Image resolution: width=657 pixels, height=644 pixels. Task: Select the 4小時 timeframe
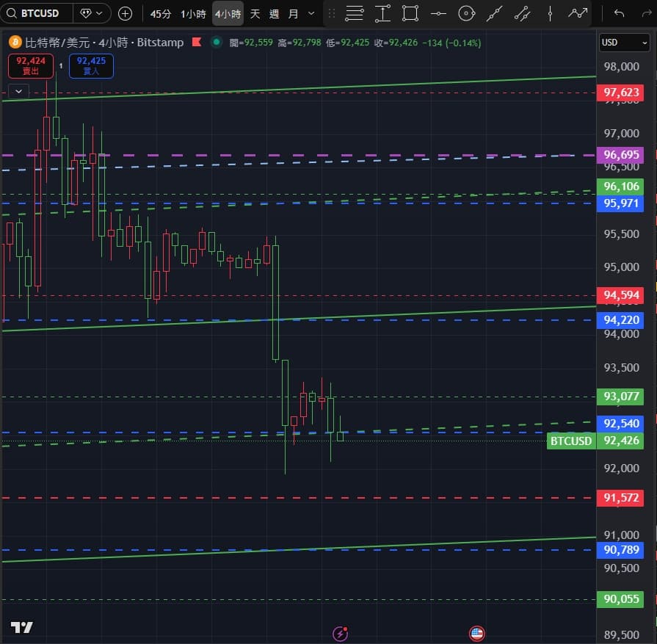228,14
